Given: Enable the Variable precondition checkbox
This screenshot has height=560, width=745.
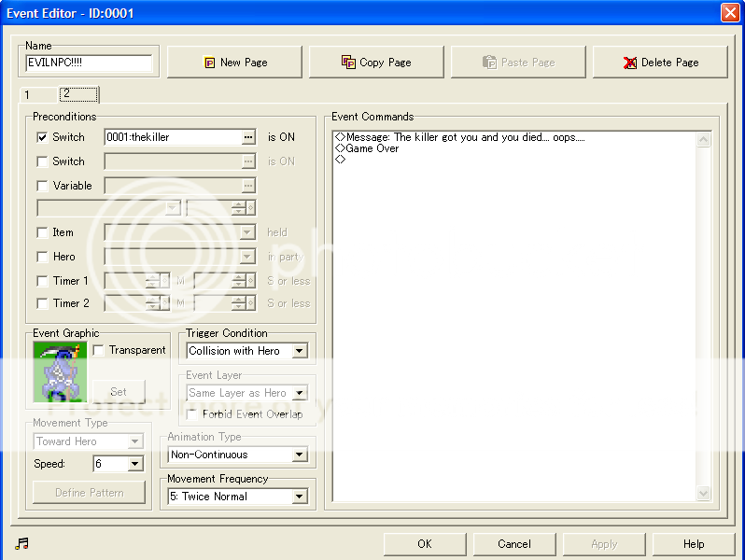Looking at the screenshot, I should pos(42,186).
